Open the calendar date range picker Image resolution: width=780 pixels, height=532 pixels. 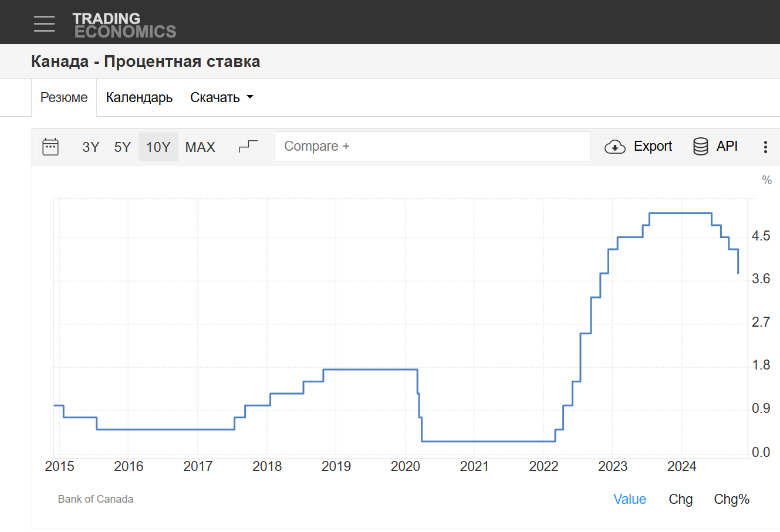pyautogui.click(x=50, y=147)
